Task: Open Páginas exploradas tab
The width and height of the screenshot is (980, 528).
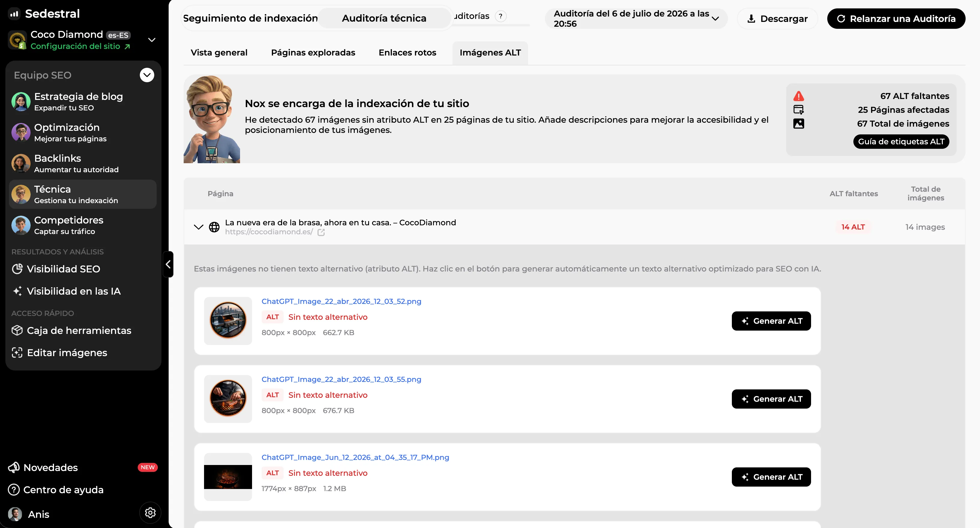Action: click(313, 52)
